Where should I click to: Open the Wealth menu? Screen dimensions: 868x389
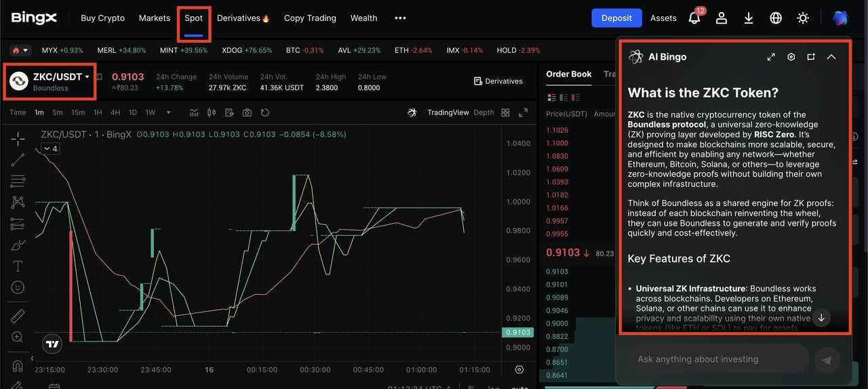click(x=363, y=18)
